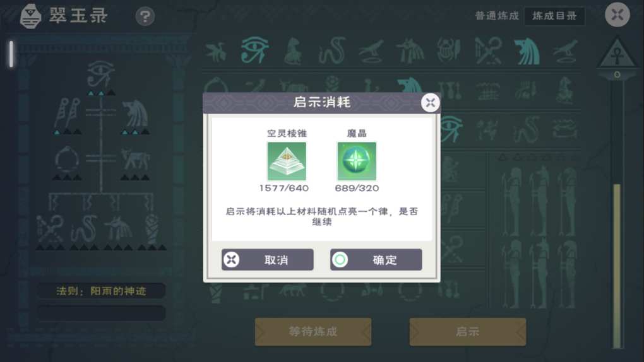Exit the screen using top-right round X

click(617, 15)
